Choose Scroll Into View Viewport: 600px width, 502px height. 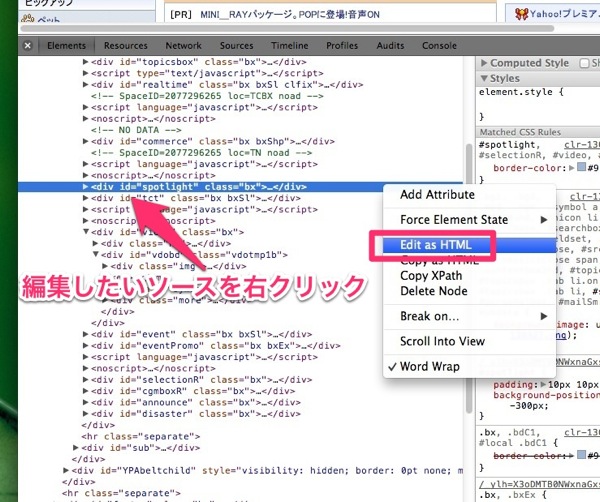pyautogui.click(x=469, y=341)
